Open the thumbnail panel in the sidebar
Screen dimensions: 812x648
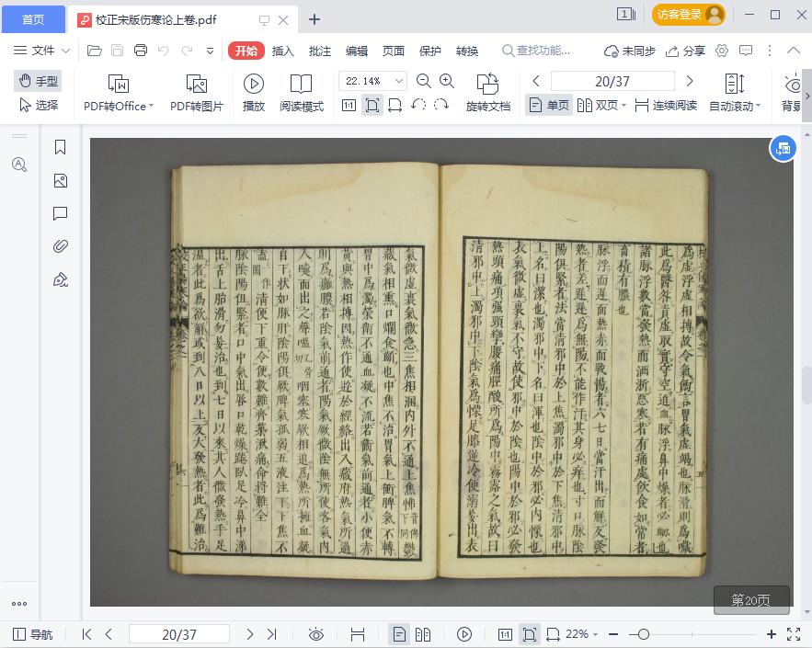tap(60, 181)
